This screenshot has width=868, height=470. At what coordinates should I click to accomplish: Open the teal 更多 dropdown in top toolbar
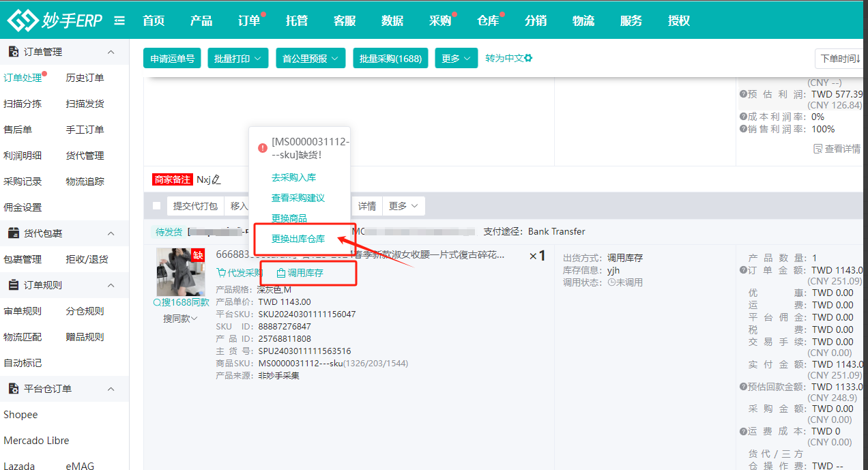(455, 59)
